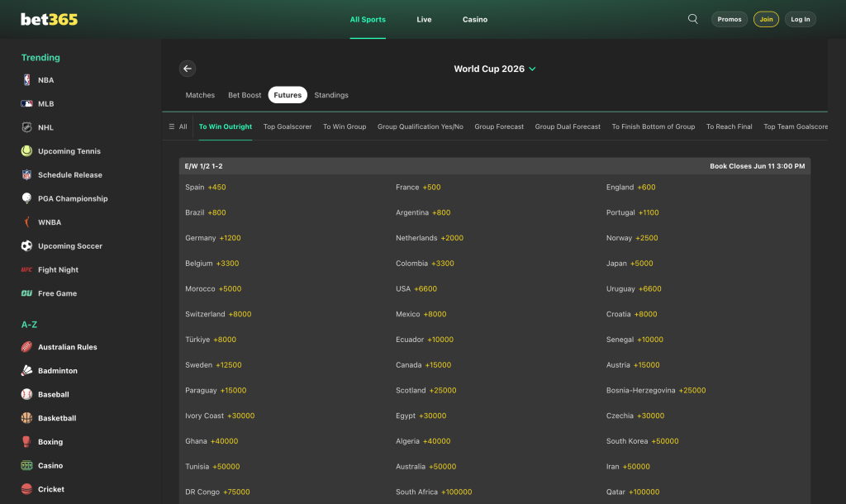Select Netherlands +2000 odds

pyautogui.click(x=430, y=238)
